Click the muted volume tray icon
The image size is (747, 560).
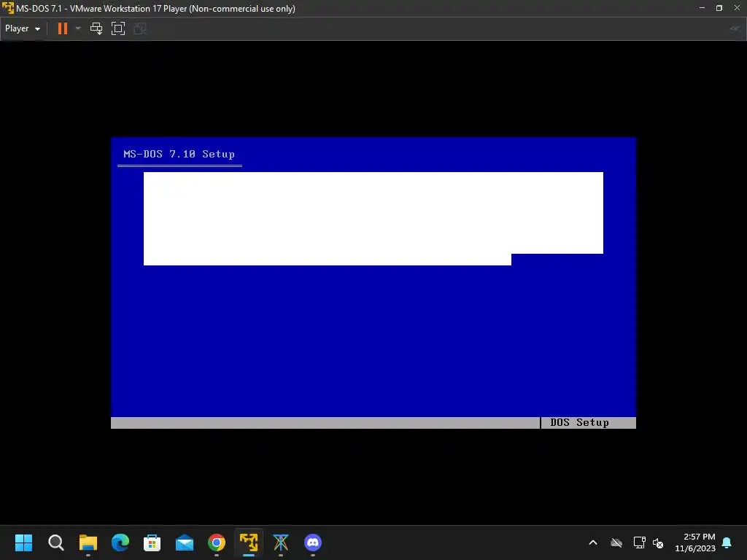tap(658, 542)
